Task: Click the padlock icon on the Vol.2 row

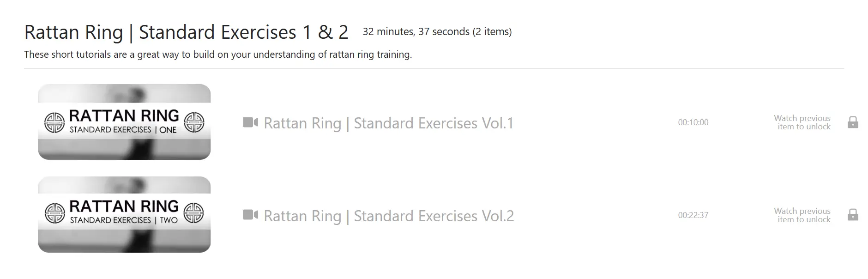Action: (853, 215)
